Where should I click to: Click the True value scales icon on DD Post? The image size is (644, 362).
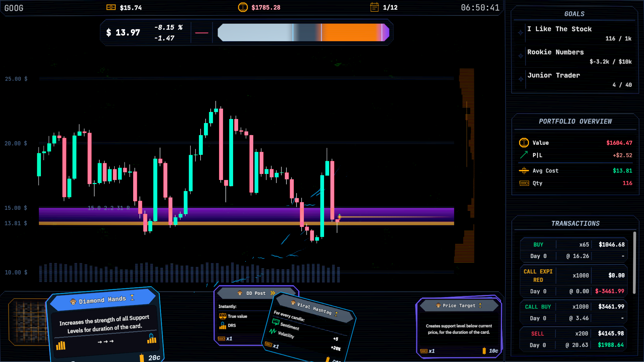223,316
